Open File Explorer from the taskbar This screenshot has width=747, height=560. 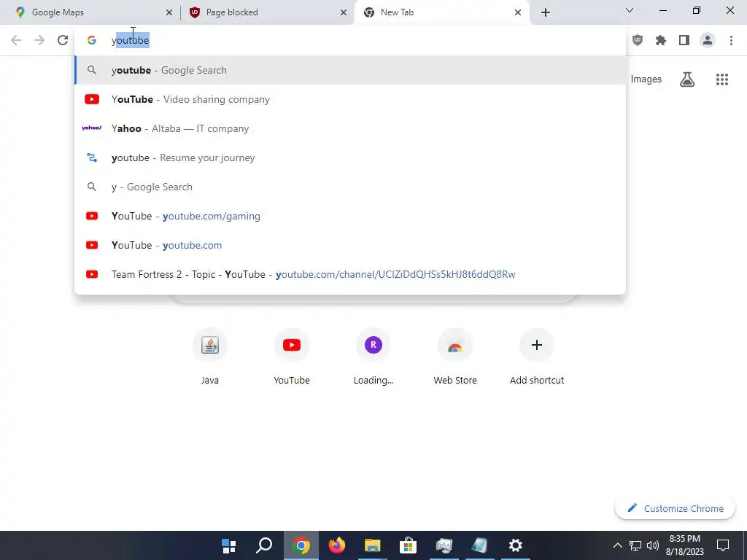pos(373,545)
